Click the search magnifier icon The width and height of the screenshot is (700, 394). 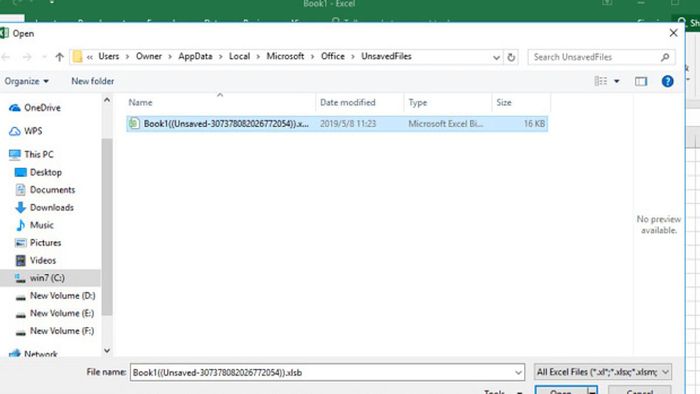click(665, 57)
